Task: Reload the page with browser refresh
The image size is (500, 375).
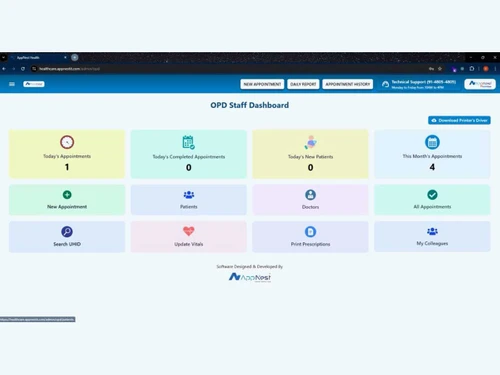Action: [x=23, y=69]
